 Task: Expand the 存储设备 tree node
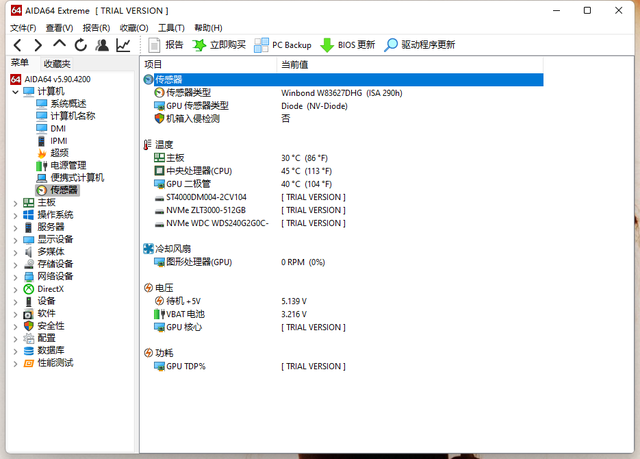pos(15,264)
